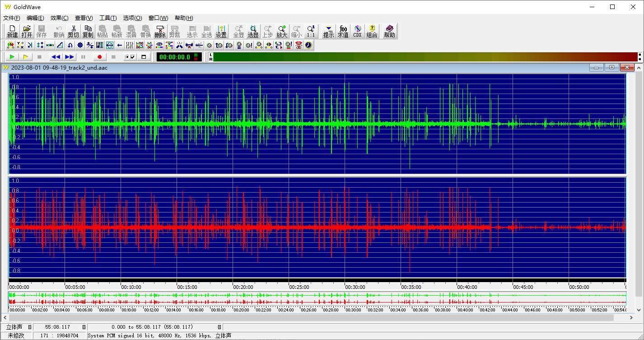Close the track2_und.aac document window

pos(627,67)
